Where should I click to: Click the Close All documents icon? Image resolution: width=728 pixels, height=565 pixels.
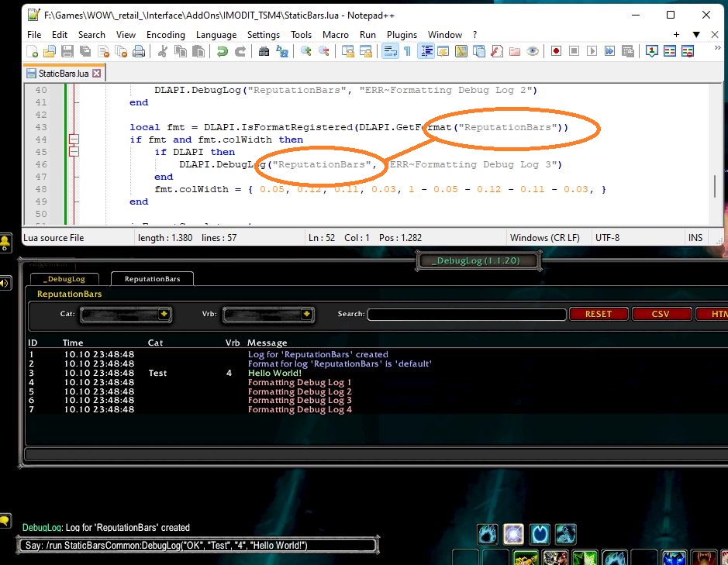pyautogui.click(x=121, y=51)
